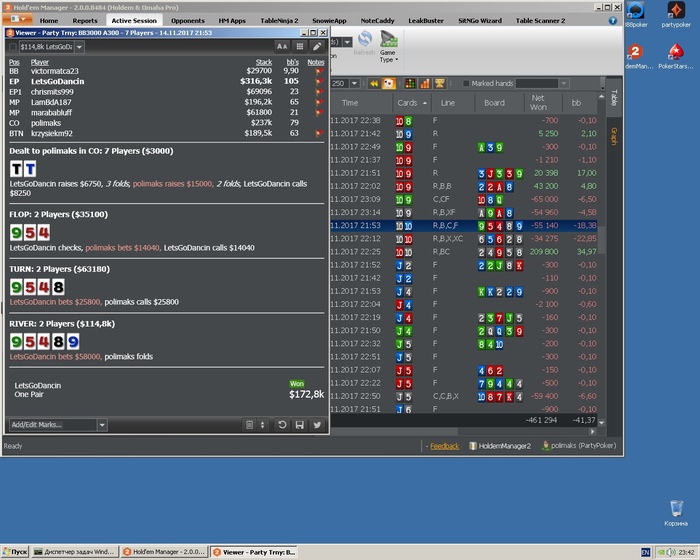The image size is (700, 560).
Task: Open the orange application menu button
Action: coord(17,19)
